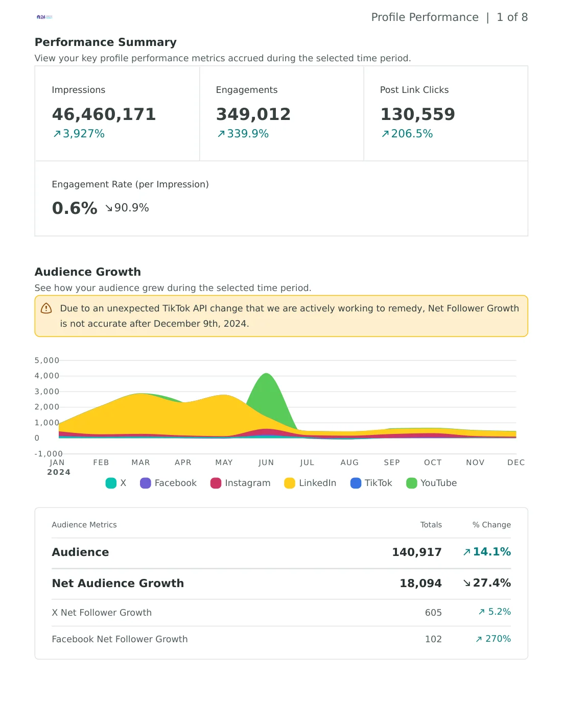Toggle the YouTube legend swatch

pyautogui.click(x=412, y=483)
